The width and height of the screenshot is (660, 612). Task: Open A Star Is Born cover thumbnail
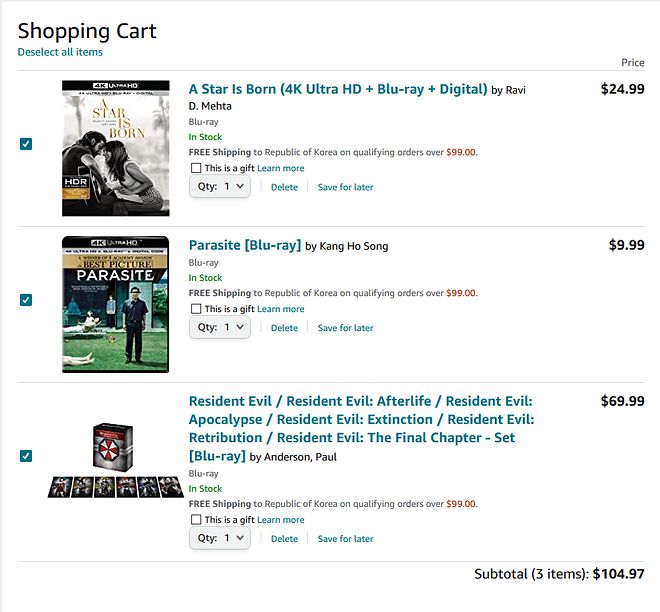click(115, 147)
